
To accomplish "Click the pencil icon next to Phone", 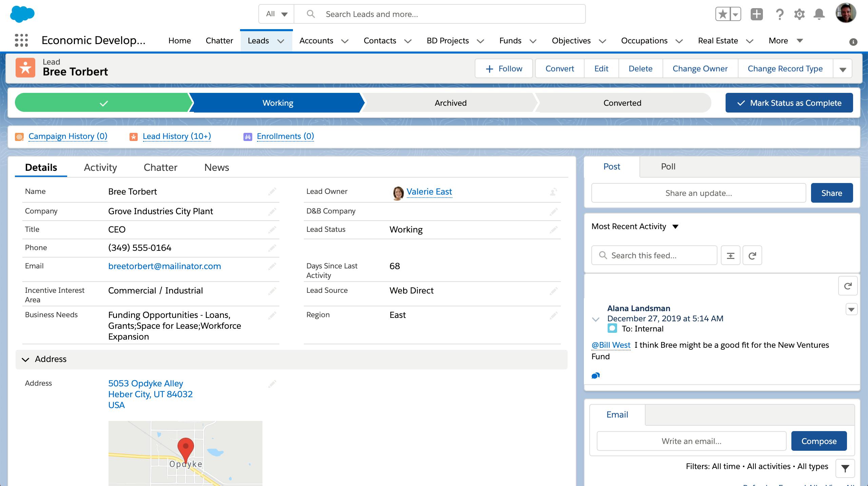I will point(272,248).
